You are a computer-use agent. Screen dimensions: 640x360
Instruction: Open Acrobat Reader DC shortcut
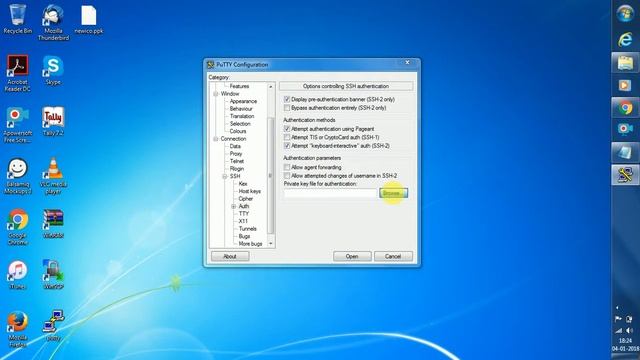(x=18, y=73)
